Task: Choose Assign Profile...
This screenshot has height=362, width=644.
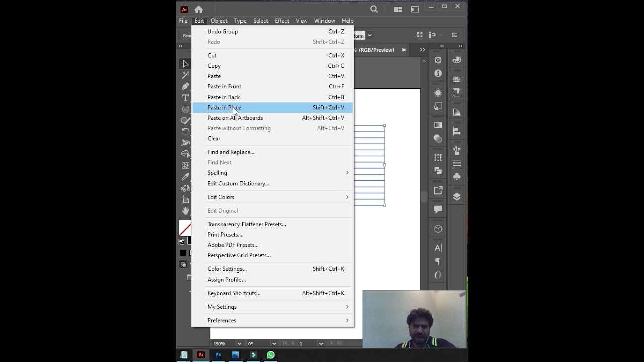Action: [273, 280]
